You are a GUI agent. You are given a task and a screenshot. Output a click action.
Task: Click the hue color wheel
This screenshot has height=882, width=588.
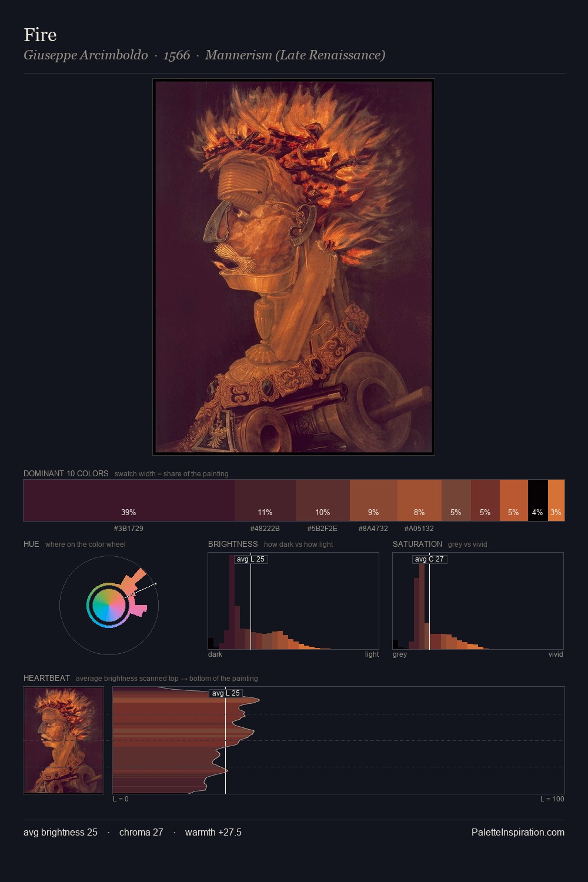click(x=109, y=605)
